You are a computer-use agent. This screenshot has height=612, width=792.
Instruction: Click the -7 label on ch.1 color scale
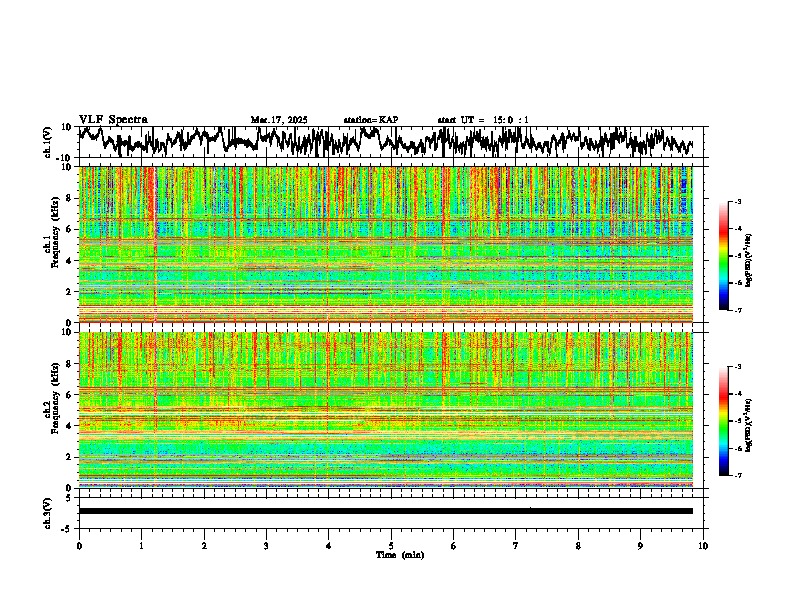[x=737, y=310]
